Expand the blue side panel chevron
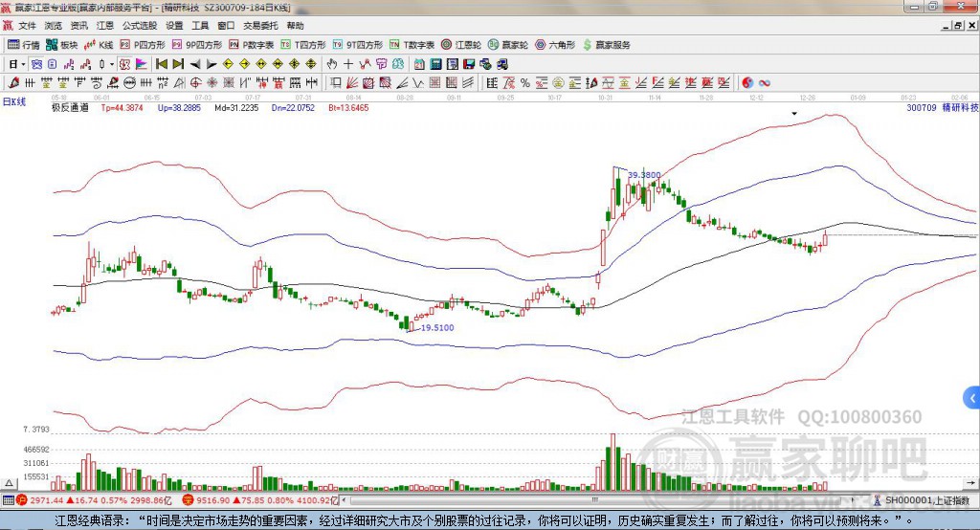 [x=972, y=398]
